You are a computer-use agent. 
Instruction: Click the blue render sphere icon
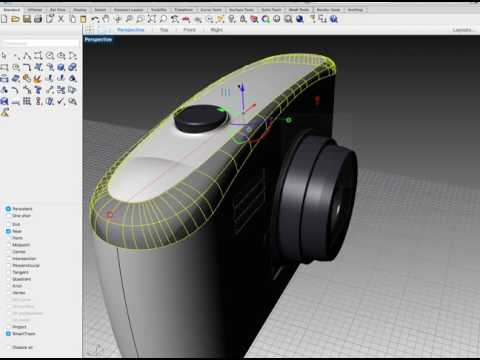(x=300, y=19)
